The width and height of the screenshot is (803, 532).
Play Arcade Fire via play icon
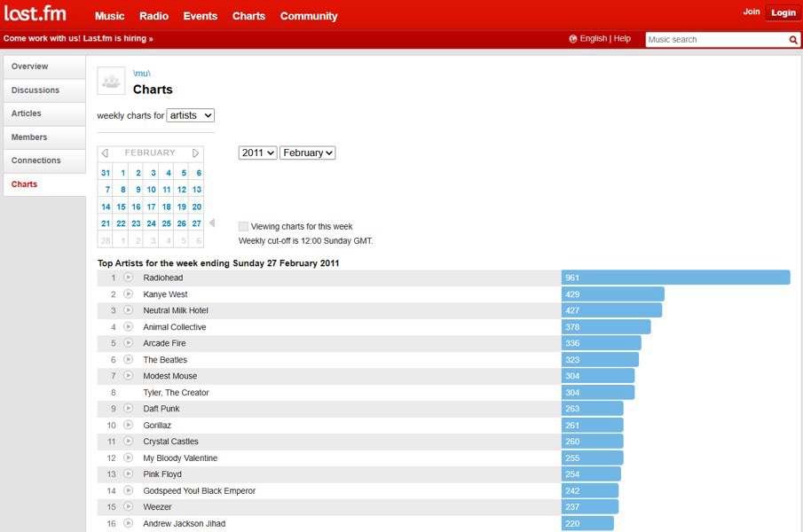tap(128, 343)
